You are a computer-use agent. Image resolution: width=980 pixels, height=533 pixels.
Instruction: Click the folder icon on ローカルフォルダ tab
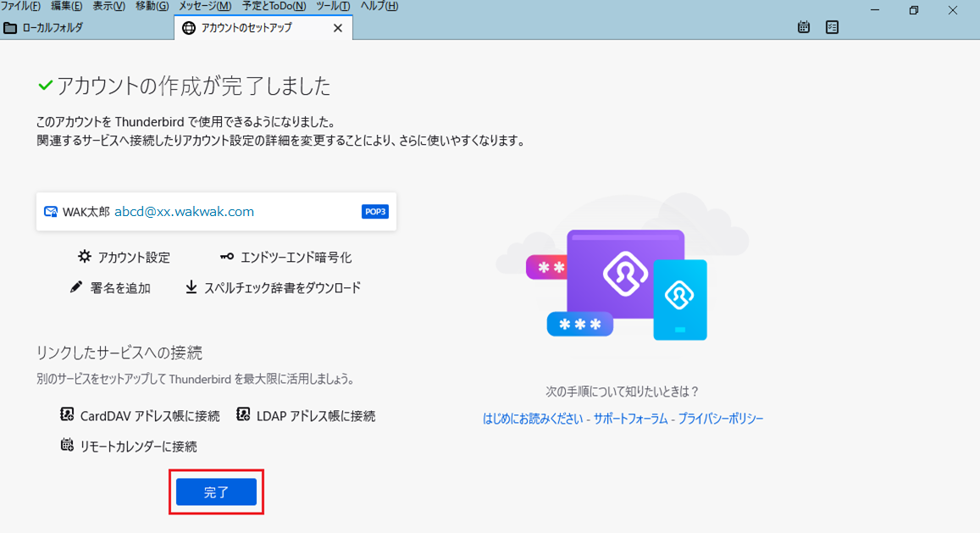(x=10, y=28)
